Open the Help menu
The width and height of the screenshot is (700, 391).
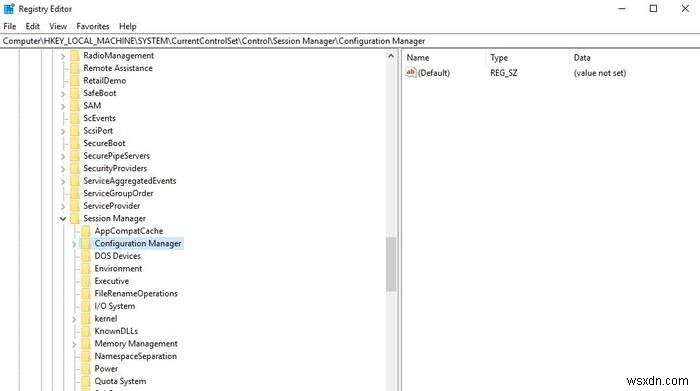pyautogui.click(x=127, y=26)
